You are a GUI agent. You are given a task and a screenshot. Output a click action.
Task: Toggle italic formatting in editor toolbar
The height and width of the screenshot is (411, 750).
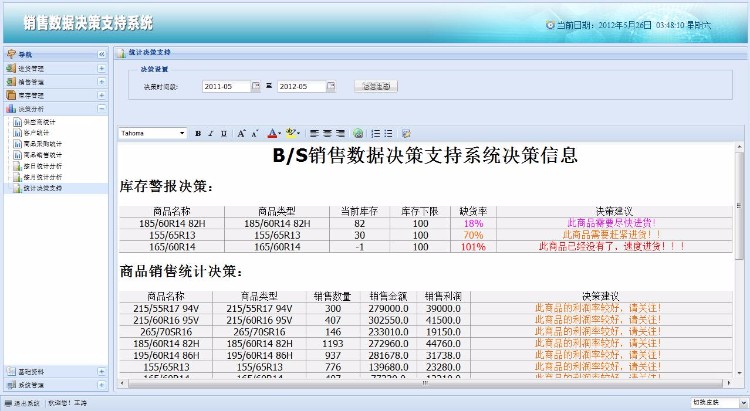211,133
